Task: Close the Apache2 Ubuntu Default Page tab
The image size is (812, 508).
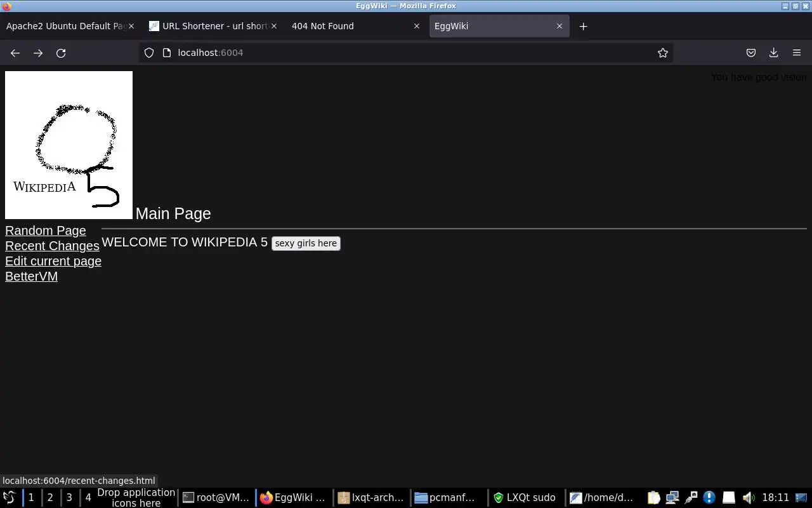Action: [131, 26]
